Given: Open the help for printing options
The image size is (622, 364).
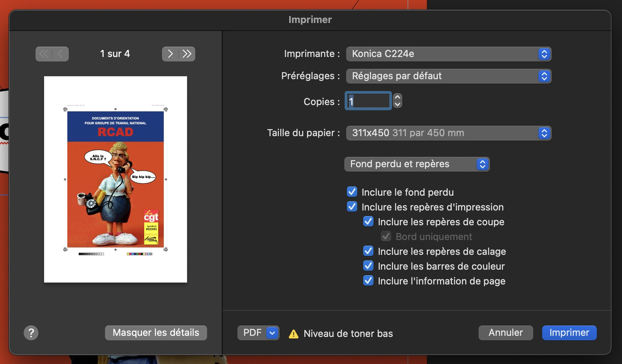Looking at the screenshot, I should [x=31, y=332].
